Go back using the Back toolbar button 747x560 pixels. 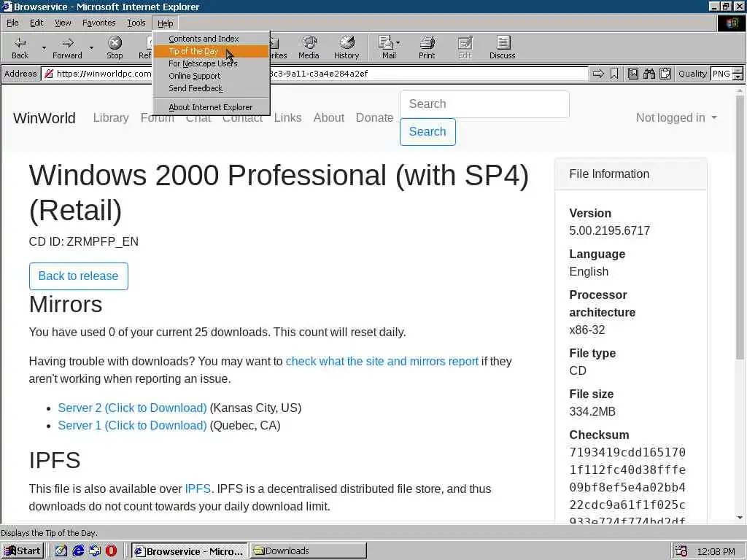20,47
